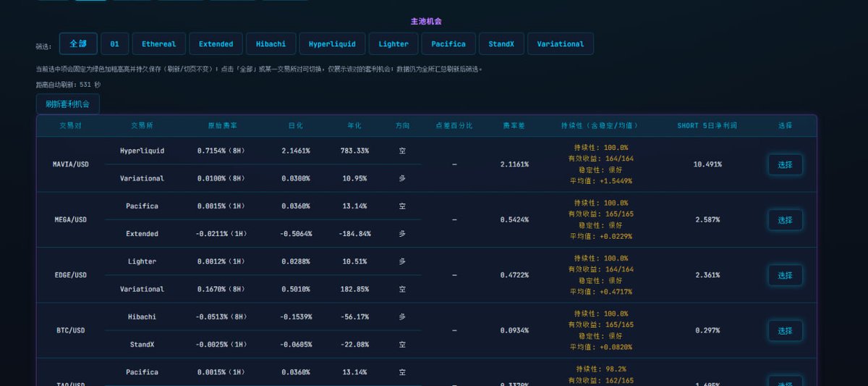This screenshot has height=386, width=868.
Task: Click the MAVIA/USD pair cell
Action: pyautogui.click(x=70, y=164)
